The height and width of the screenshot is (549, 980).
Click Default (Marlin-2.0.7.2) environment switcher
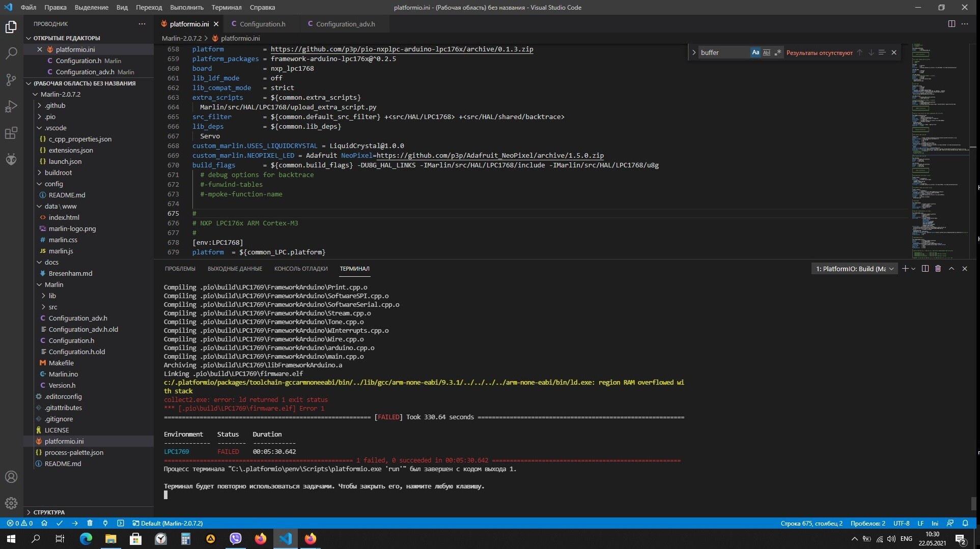167,523
